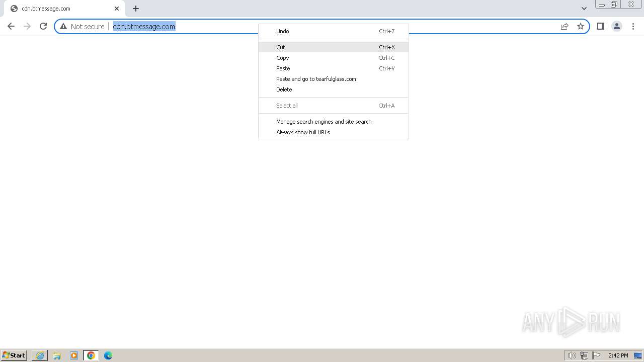Click the globe favicon on the tab

click(x=14, y=9)
